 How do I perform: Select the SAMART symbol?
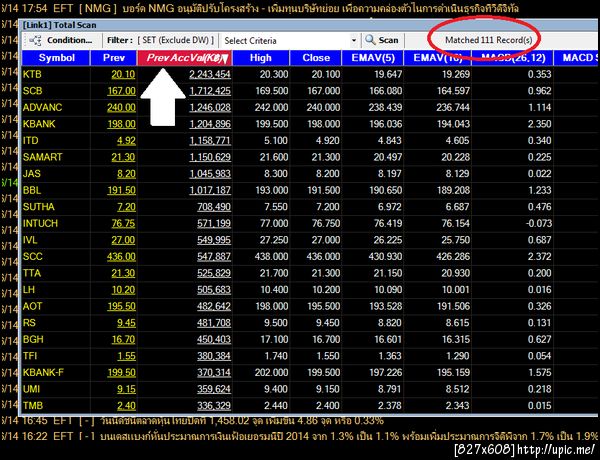pos(42,157)
